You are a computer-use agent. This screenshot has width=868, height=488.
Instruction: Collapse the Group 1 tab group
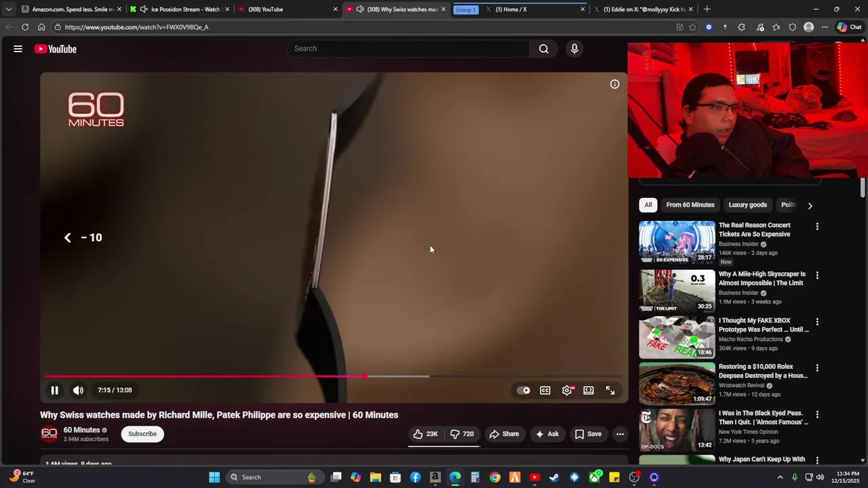465,9
